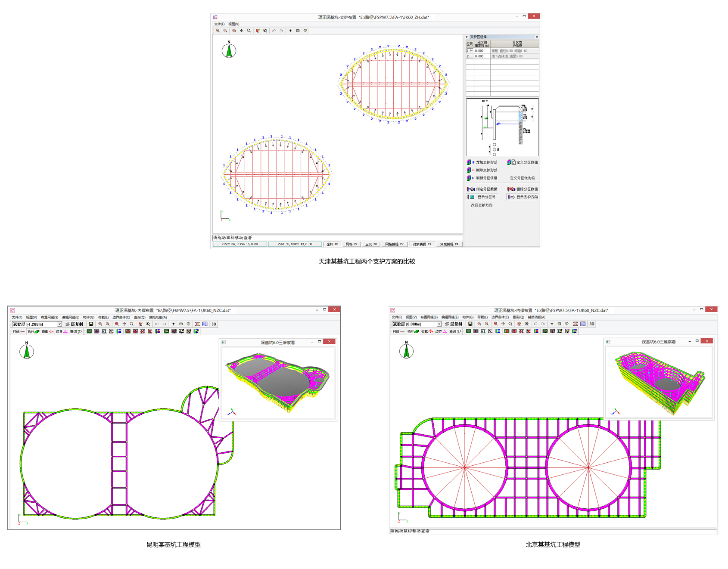
Task: Select the 边界 tool in Kunming model window
Action: [x=62, y=332]
